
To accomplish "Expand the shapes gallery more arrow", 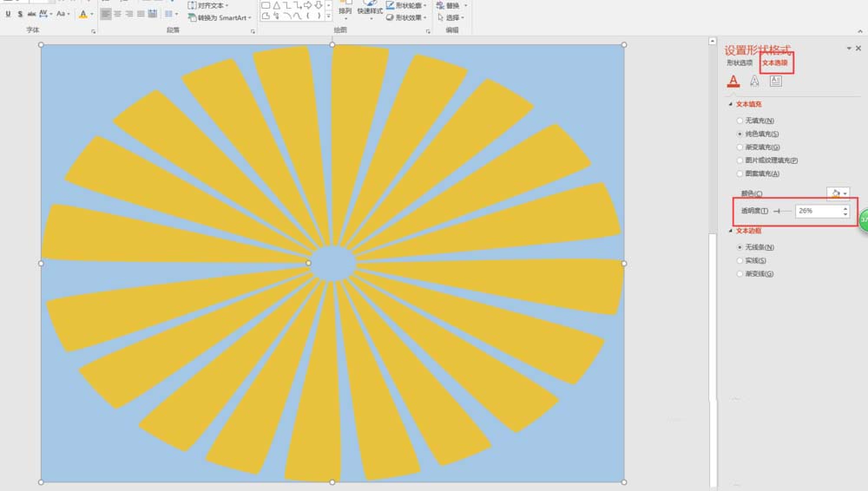I will [x=329, y=16].
